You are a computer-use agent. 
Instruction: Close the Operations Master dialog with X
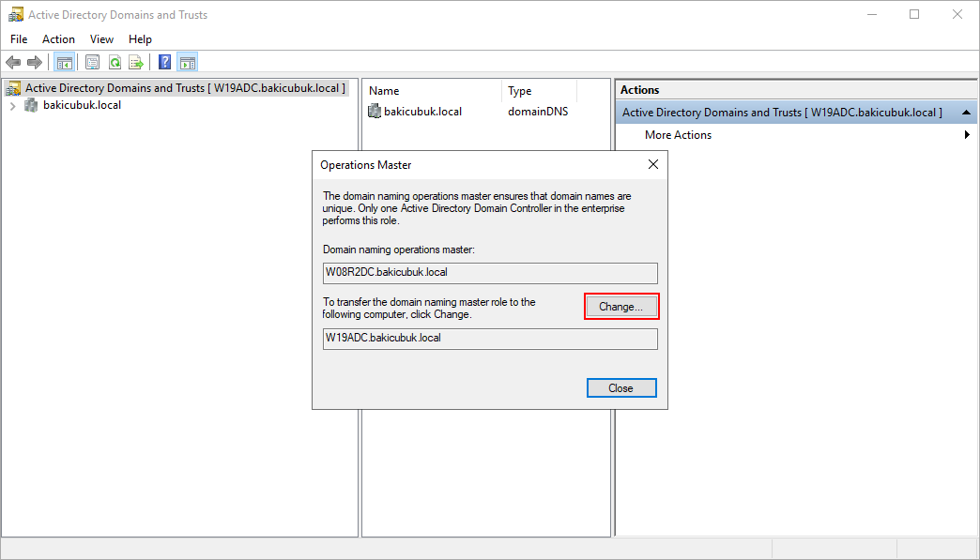pos(653,164)
